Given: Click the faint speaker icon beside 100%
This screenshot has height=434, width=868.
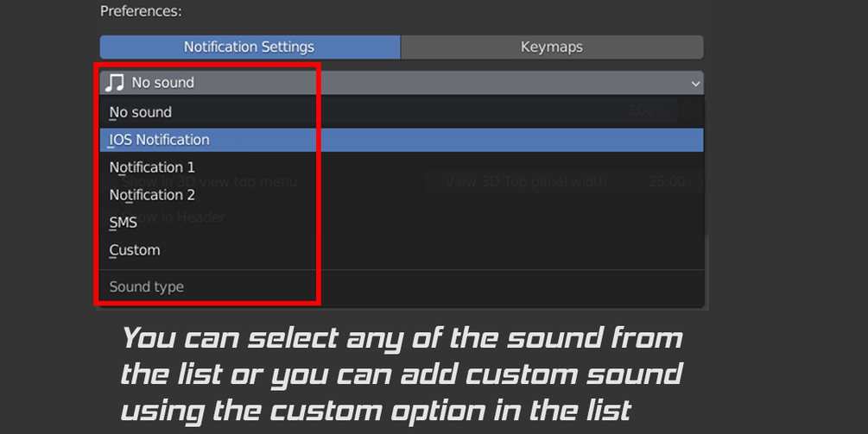Looking at the screenshot, I should pyautogui.click(x=689, y=110).
